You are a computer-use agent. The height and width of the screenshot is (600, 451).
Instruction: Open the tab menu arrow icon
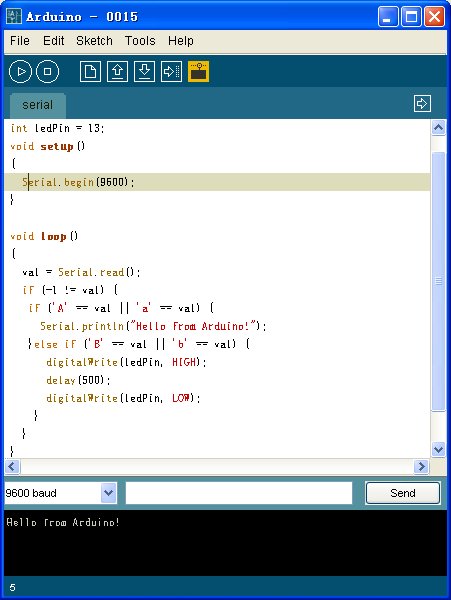tap(422, 104)
